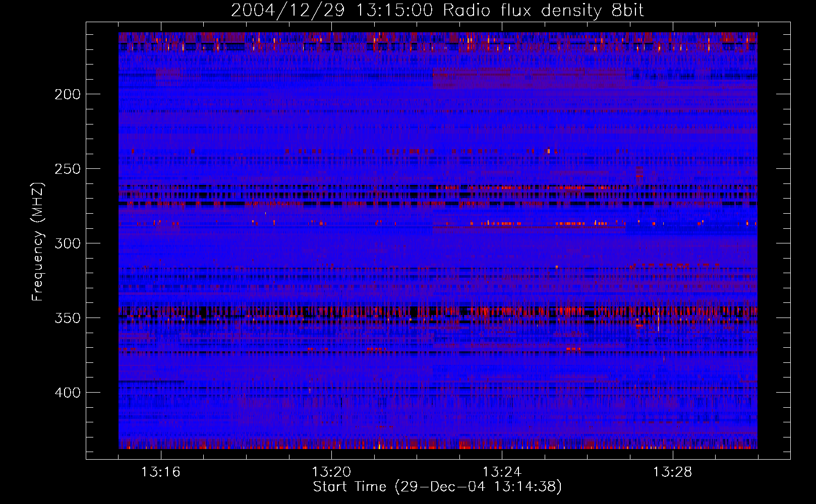Click the 13:28 time tick label

point(673,472)
